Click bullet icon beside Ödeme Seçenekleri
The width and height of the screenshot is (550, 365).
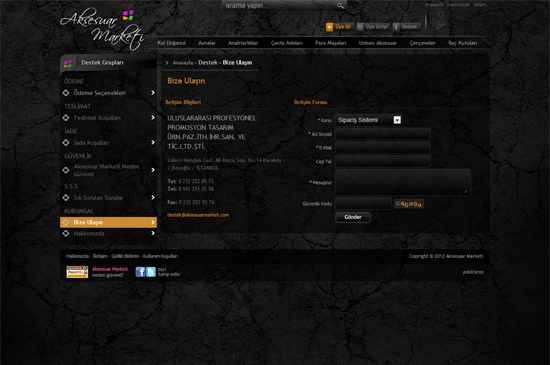[66, 93]
